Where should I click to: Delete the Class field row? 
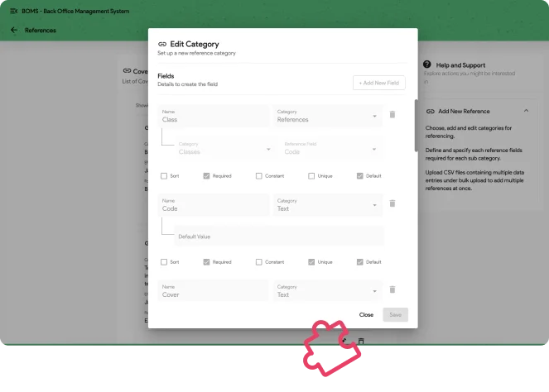tap(392, 114)
